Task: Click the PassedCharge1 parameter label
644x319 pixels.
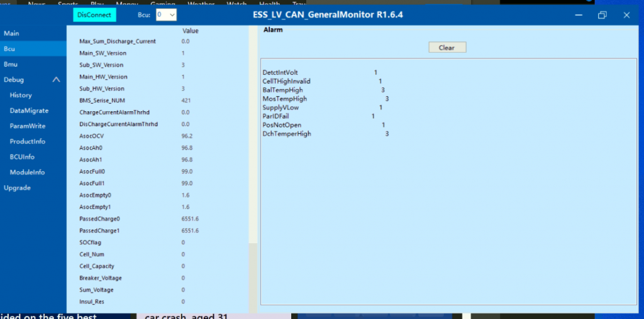Action: point(99,230)
